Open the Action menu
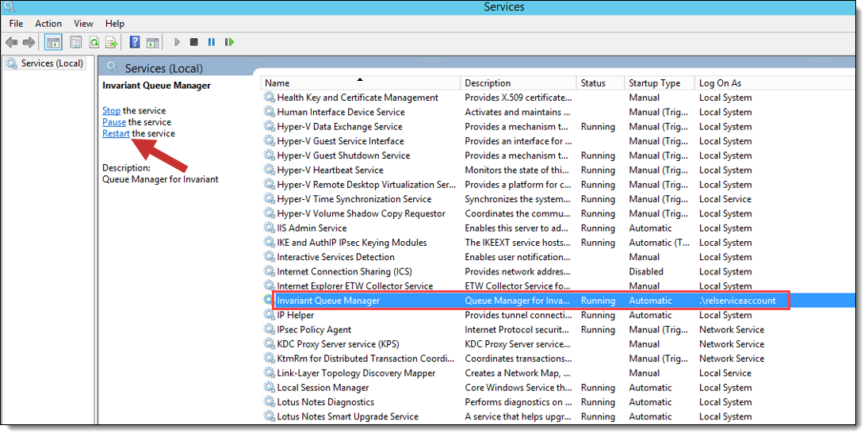868x437 pixels. (x=48, y=24)
